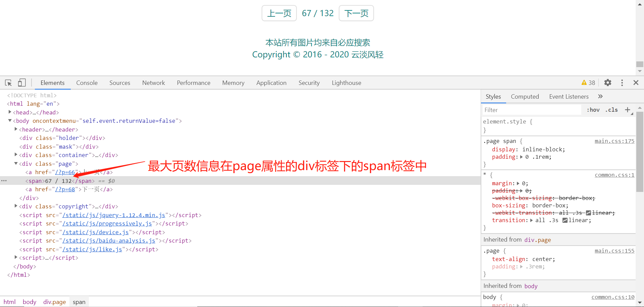Open the Network tab
The height and width of the screenshot is (307, 644).
pos(154,83)
